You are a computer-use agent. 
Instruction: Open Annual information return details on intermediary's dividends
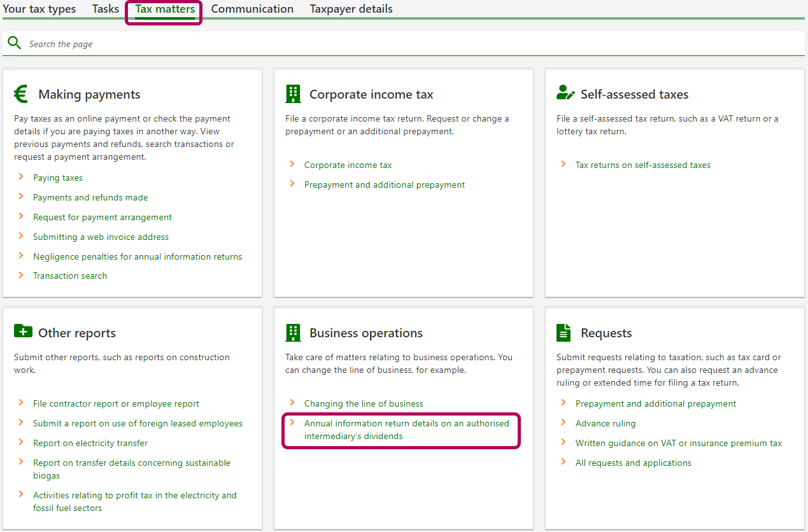406,430
